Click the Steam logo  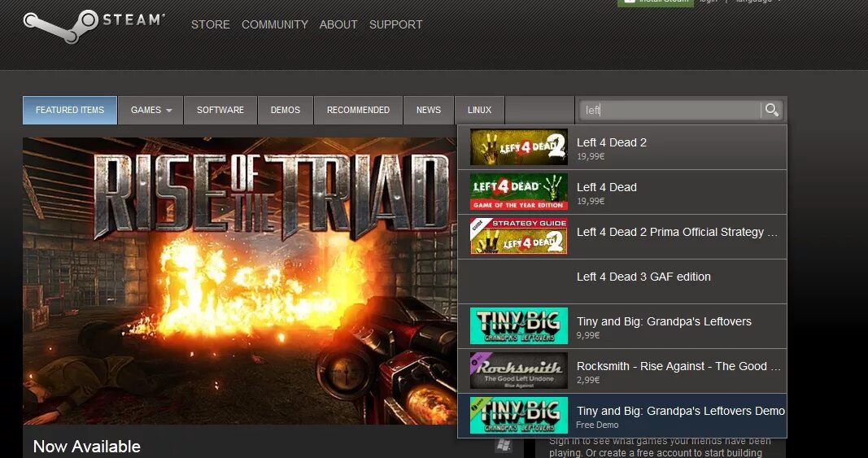click(x=94, y=25)
